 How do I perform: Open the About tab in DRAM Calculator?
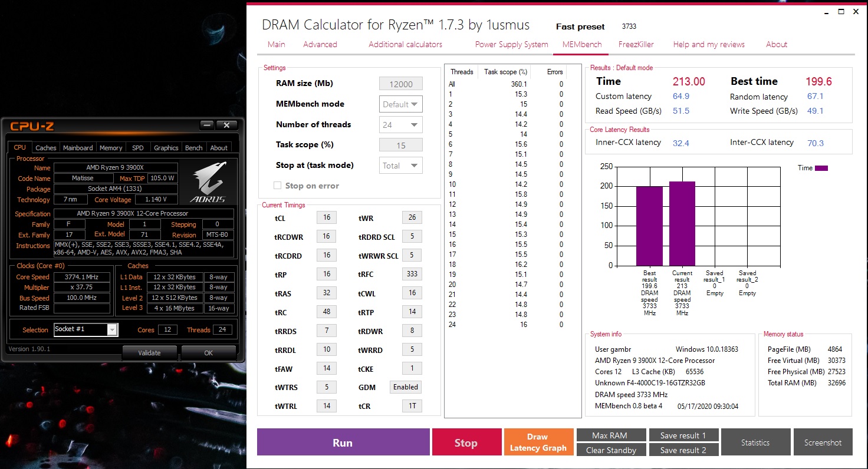777,44
